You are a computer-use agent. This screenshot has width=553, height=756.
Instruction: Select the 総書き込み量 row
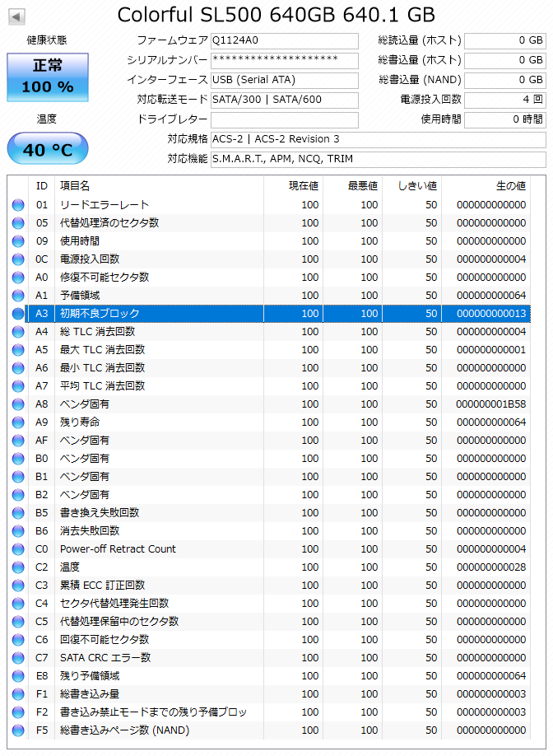[270, 694]
